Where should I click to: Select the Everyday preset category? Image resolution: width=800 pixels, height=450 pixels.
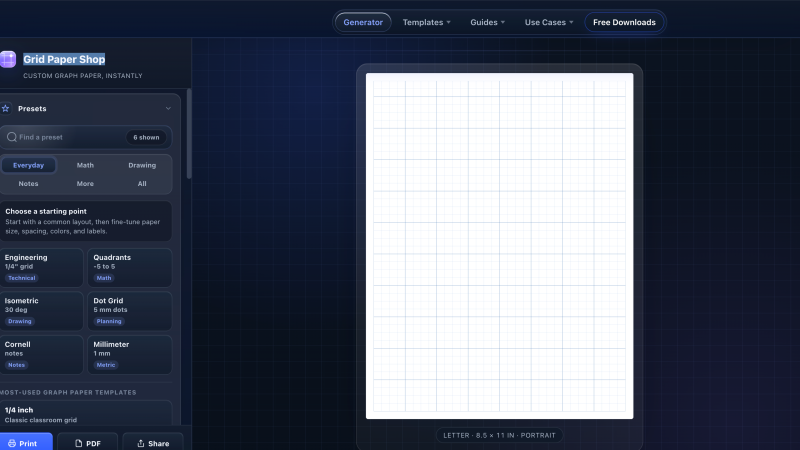[29, 165]
